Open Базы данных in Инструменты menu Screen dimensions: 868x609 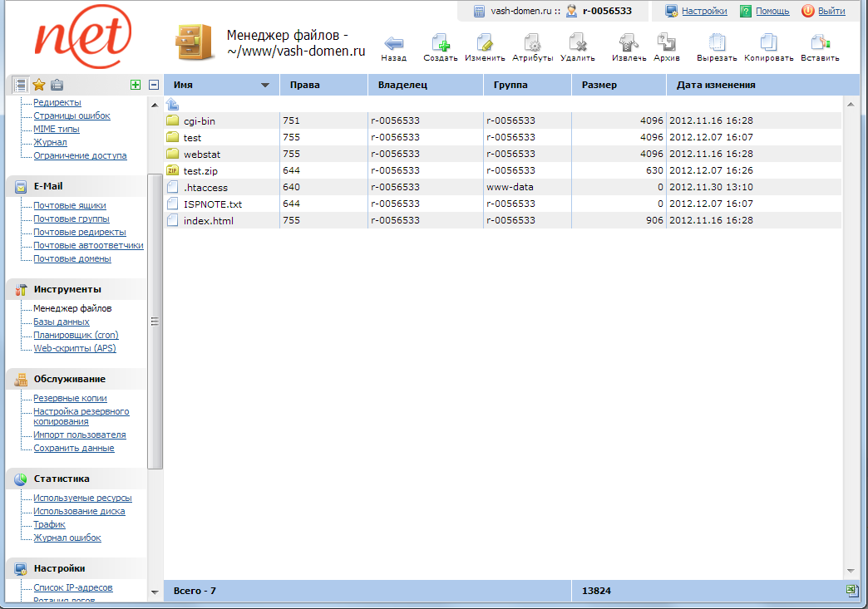pyautogui.click(x=61, y=322)
